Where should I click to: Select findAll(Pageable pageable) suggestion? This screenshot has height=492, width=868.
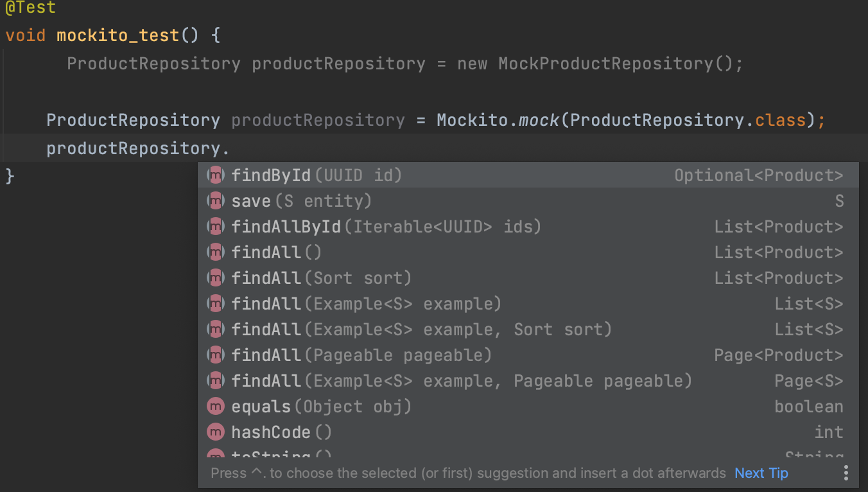click(528, 355)
